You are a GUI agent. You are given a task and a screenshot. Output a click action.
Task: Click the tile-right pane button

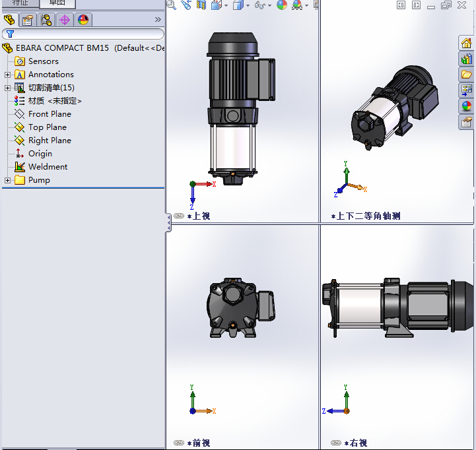416,5
